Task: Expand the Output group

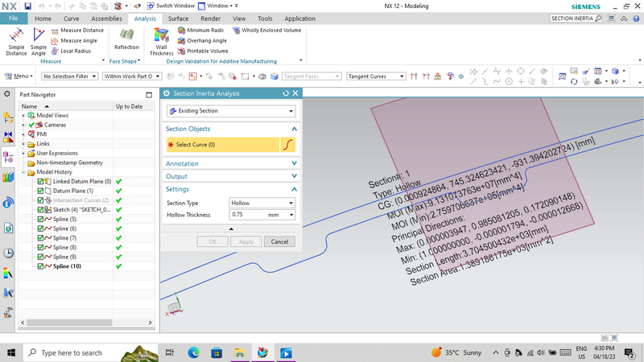Action: click(x=294, y=176)
